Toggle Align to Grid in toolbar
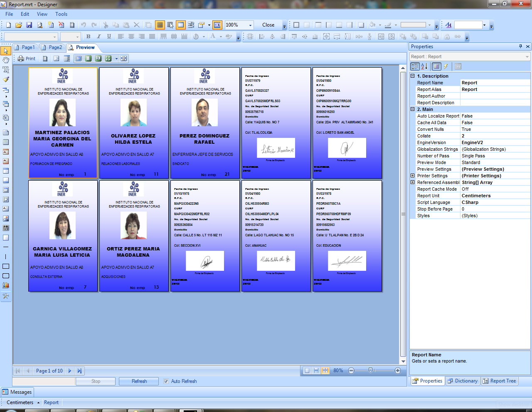532x412 pixels. [170, 25]
